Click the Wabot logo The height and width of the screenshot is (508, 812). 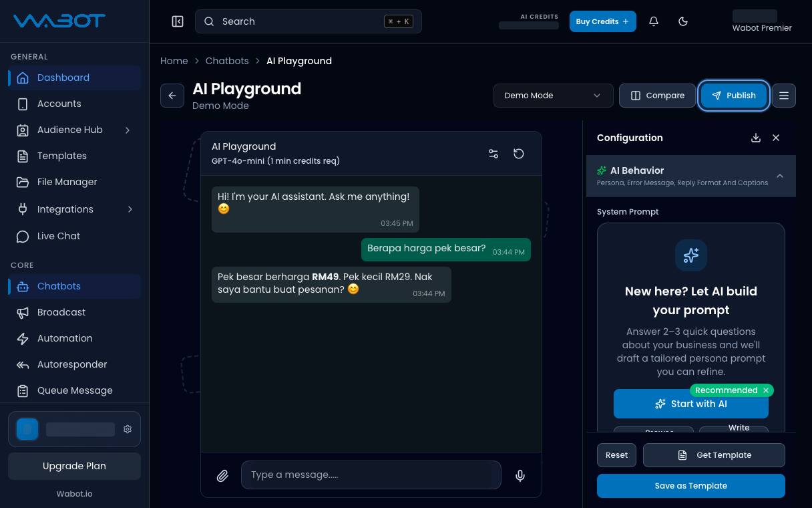[x=59, y=21]
